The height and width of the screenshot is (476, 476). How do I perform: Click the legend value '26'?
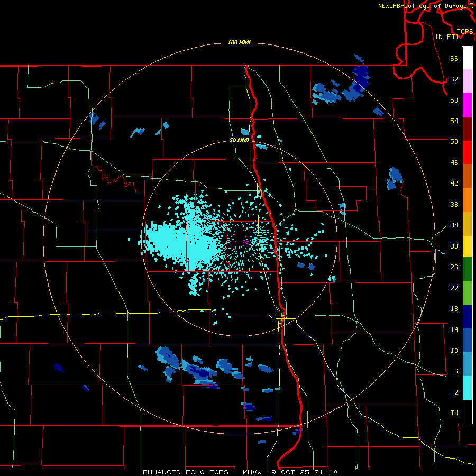tap(454, 267)
